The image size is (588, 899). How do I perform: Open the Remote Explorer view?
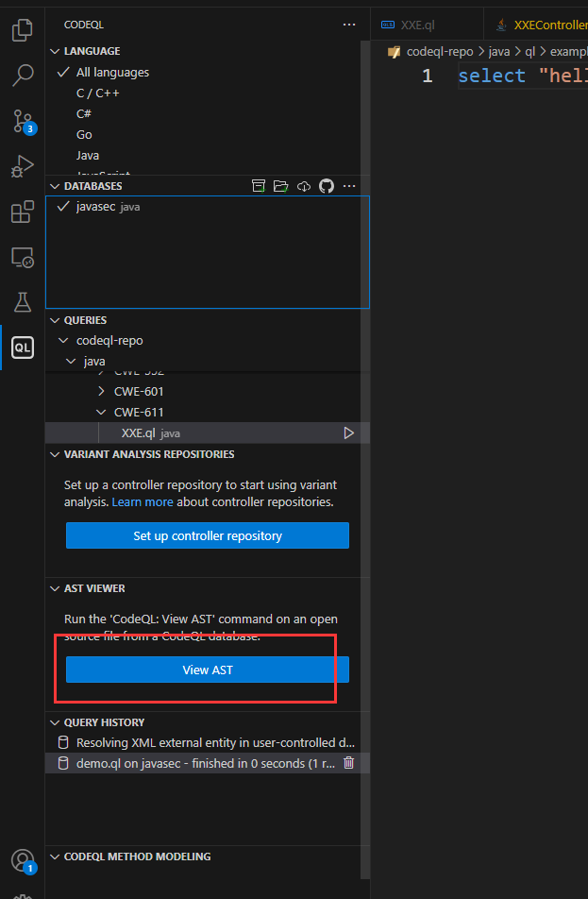(23, 258)
